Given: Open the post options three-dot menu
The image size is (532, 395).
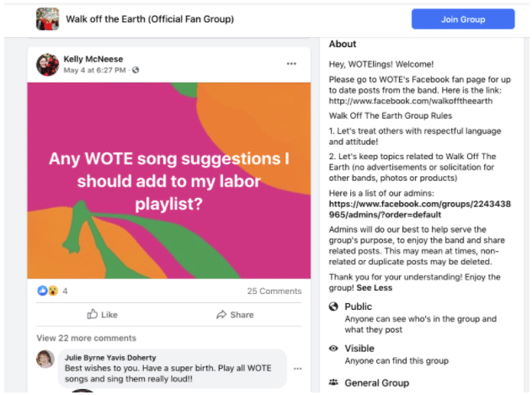Looking at the screenshot, I should [291, 64].
